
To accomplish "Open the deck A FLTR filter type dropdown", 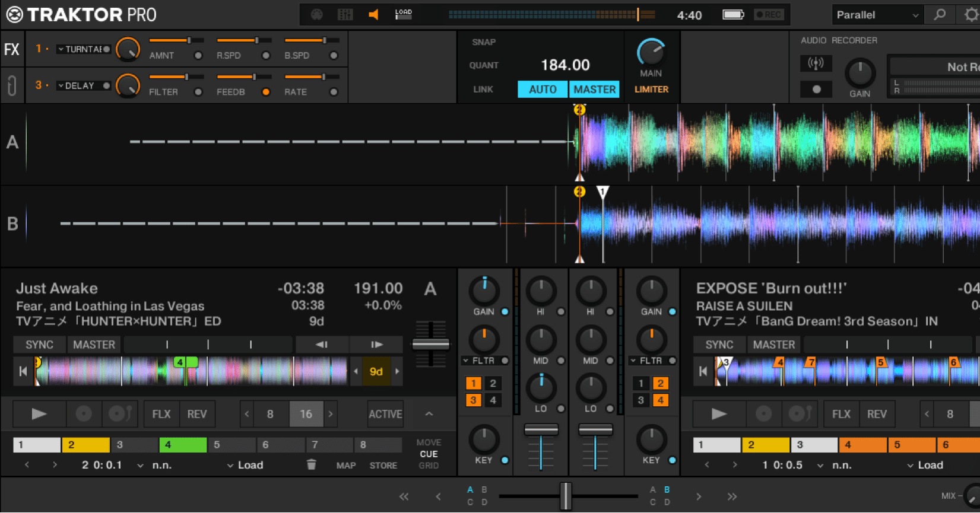I will pyautogui.click(x=480, y=361).
